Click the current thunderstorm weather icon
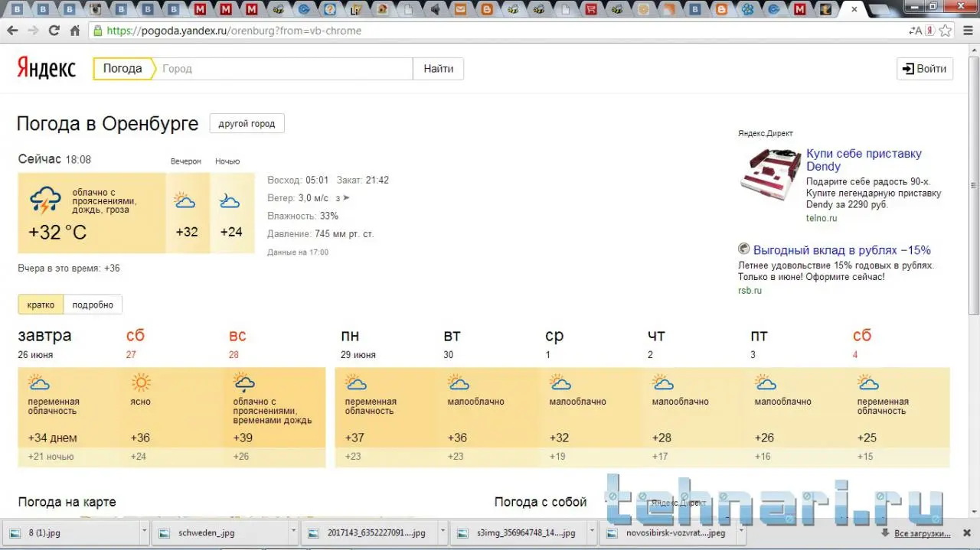Viewport: 980px width, 550px height. coord(45,200)
